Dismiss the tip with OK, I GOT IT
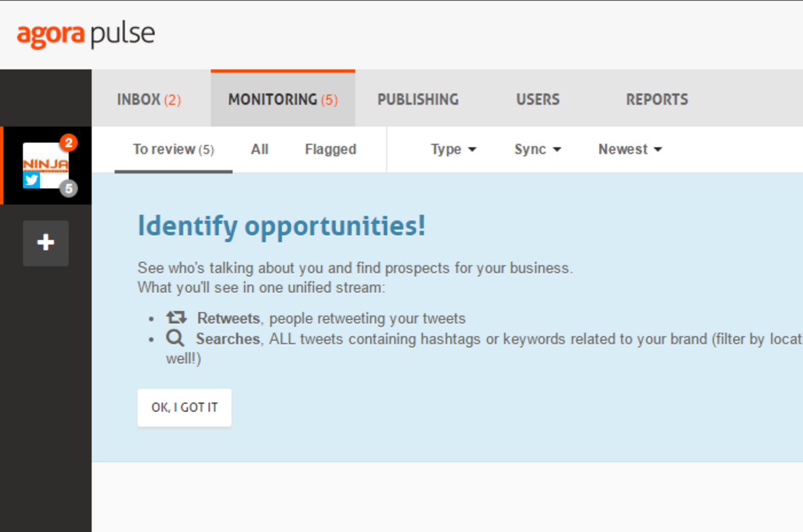The image size is (803, 532). (x=184, y=408)
